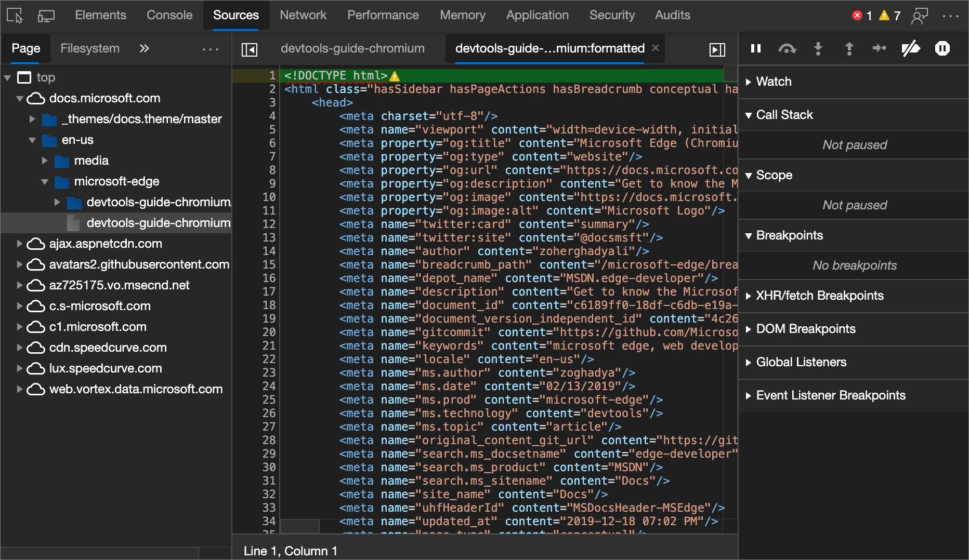Screen dimensions: 969x560
Task: Open the feedback icon
Action: coord(920,16)
